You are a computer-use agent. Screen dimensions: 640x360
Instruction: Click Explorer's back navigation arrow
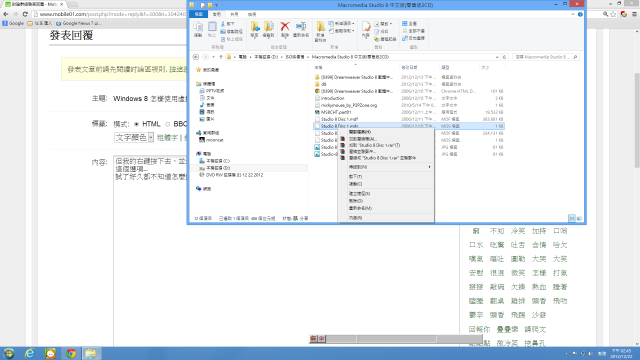pos(196,57)
